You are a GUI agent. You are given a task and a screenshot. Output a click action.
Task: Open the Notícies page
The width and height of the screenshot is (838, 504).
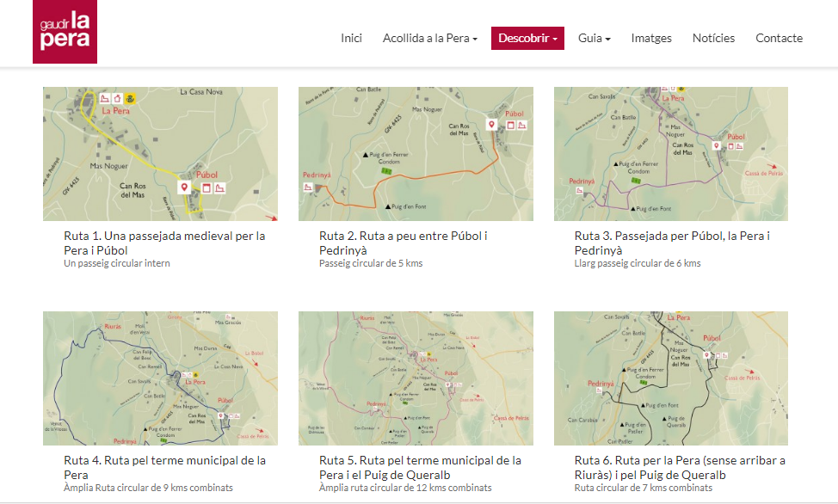tap(713, 38)
